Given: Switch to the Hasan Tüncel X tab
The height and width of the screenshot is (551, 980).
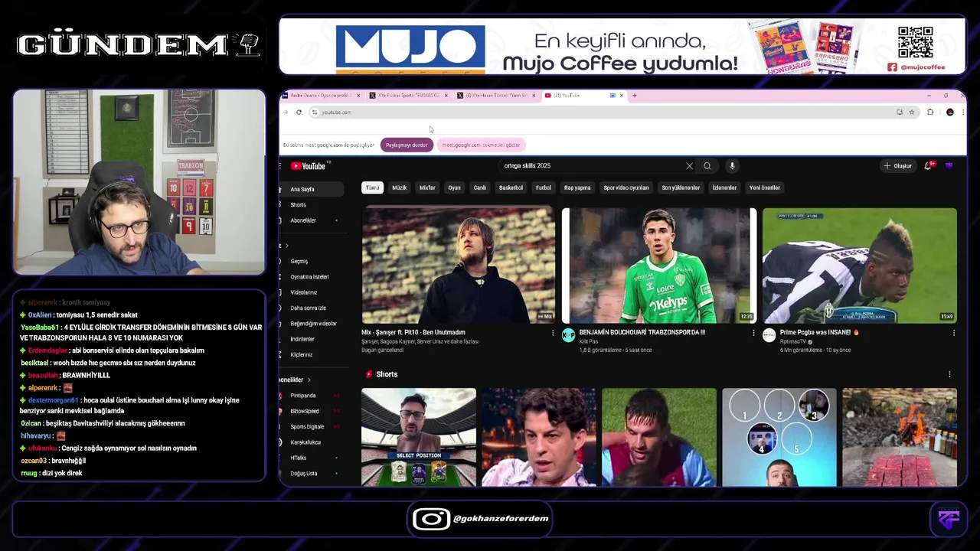Looking at the screenshot, I should (x=498, y=96).
